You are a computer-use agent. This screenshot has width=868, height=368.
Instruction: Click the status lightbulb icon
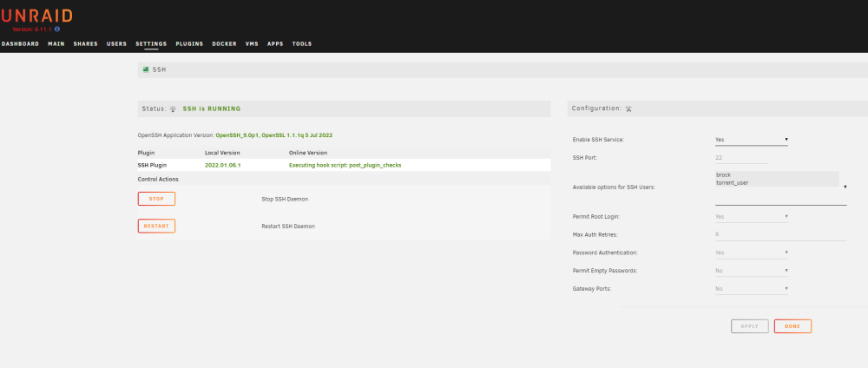click(174, 109)
